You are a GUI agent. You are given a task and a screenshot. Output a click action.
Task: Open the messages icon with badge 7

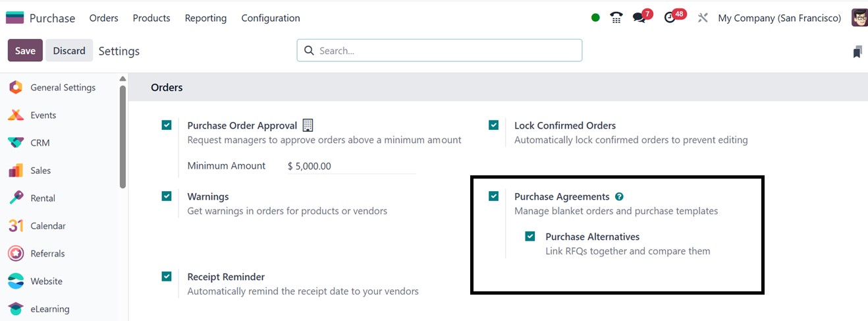pos(639,18)
